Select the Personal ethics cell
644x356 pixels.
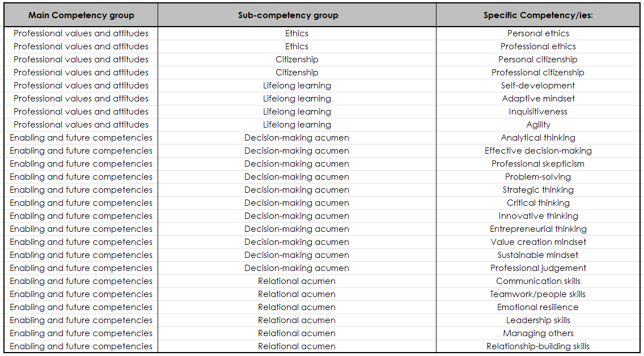(x=538, y=33)
